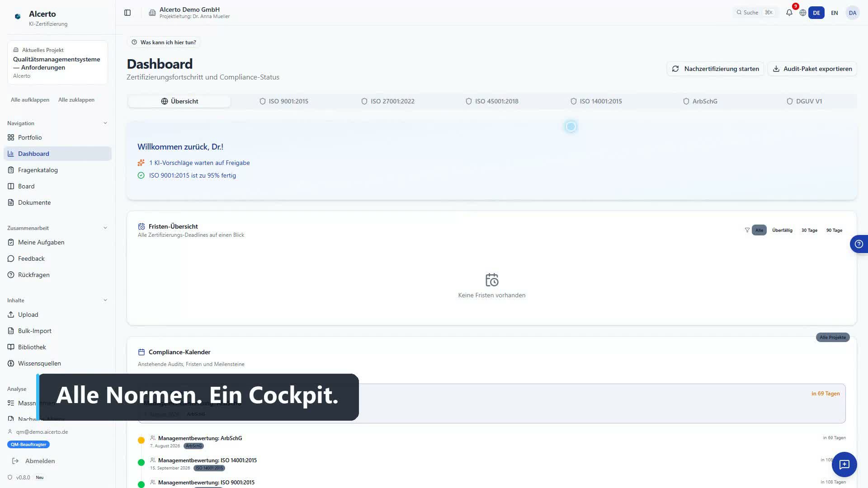This screenshot has width=868, height=488.
Task: Open Bibliothek
Action: (57, 347)
